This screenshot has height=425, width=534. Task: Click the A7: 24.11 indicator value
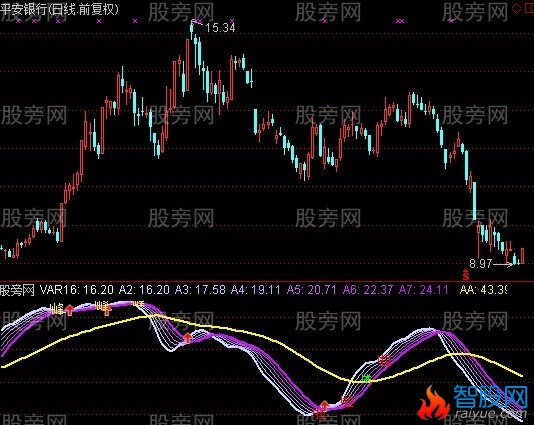pos(423,290)
